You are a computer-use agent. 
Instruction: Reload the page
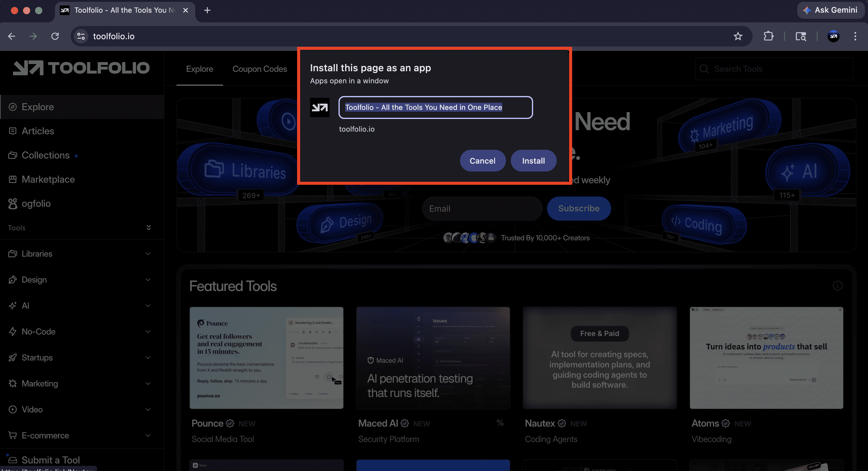[x=55, y=36]
